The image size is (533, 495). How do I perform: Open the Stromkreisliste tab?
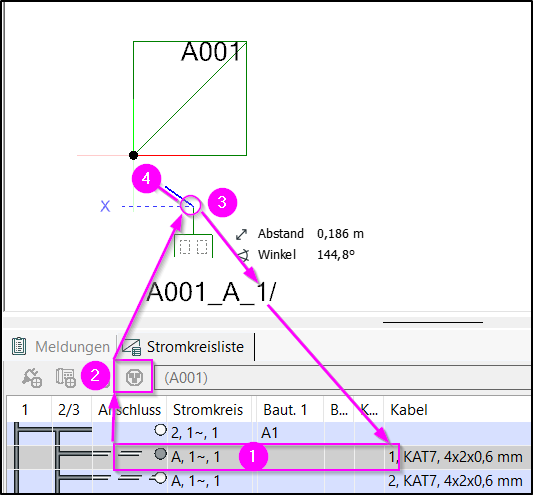tap(195, 347)
